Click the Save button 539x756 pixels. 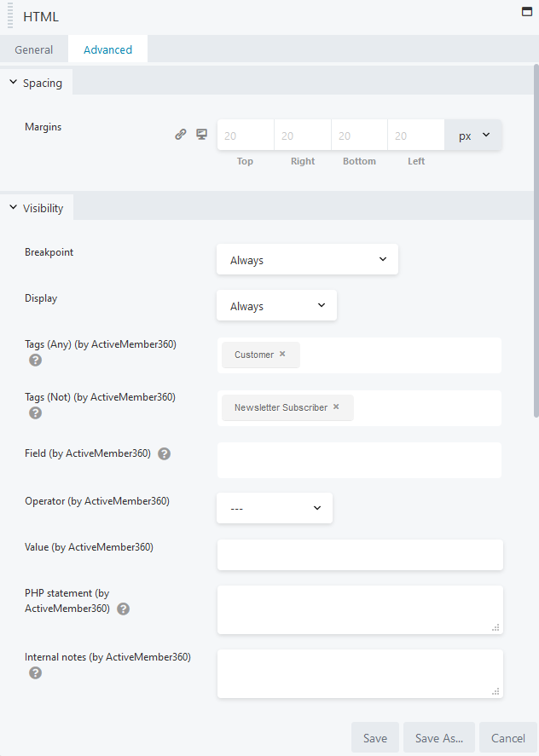tap(374, 736)
